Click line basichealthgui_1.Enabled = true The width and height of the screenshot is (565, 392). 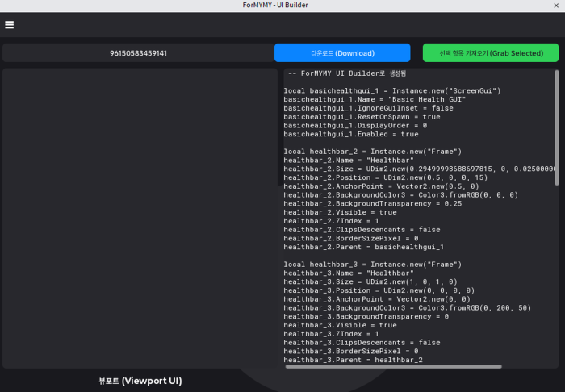(x=351, y=134)
